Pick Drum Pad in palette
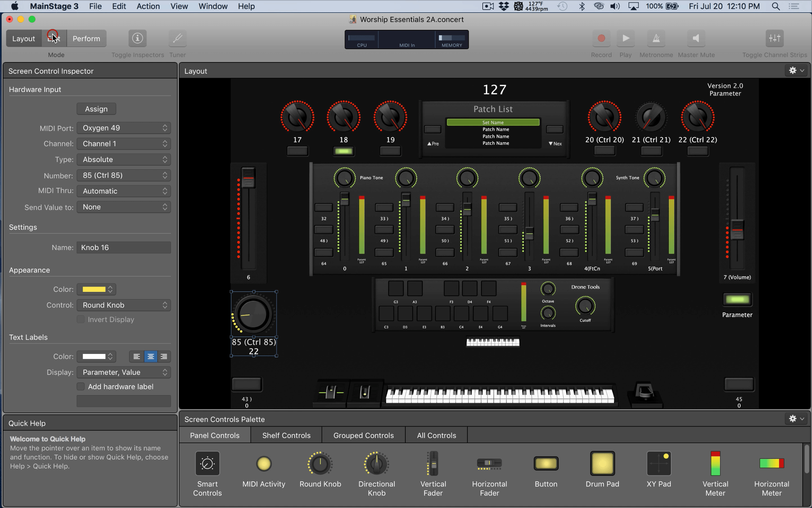This screenshot has width=812, height=508. [603, 463]
